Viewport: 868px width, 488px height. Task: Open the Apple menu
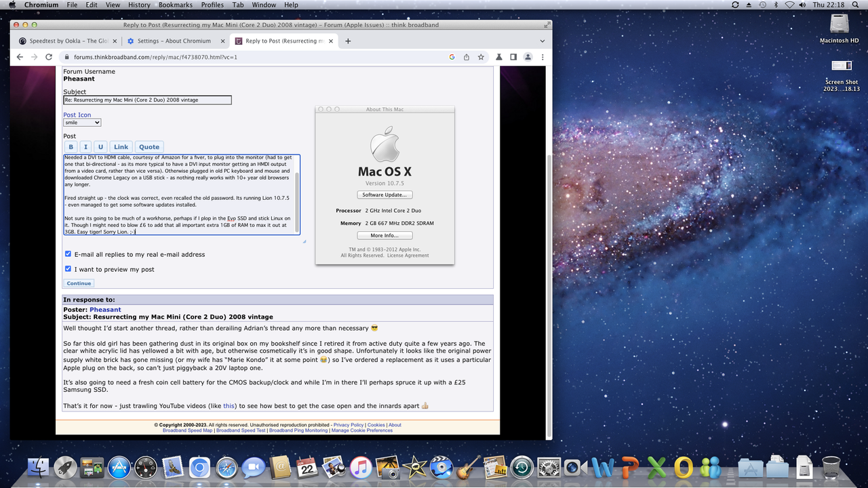tap(12, 5)
